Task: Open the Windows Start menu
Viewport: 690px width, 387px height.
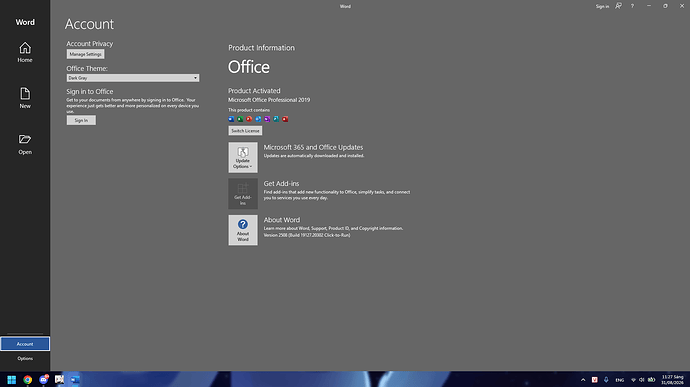Action: coord(12,380)
